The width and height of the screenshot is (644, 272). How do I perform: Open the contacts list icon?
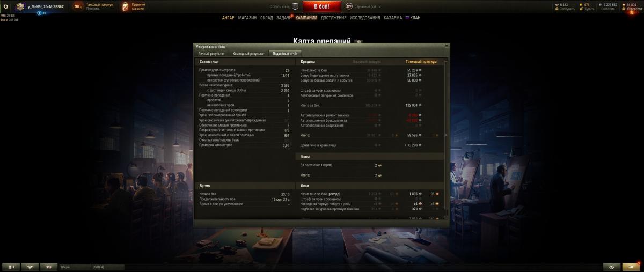click(11, 267)
